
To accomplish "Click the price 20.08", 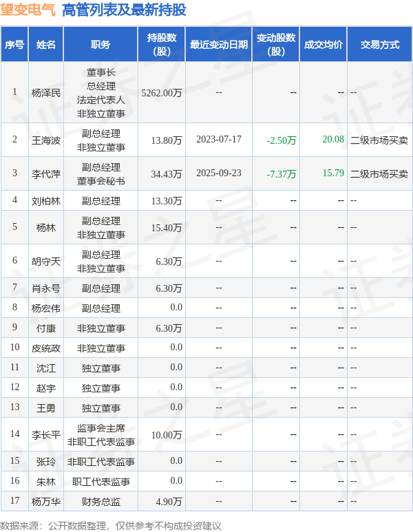I will 333,139.
